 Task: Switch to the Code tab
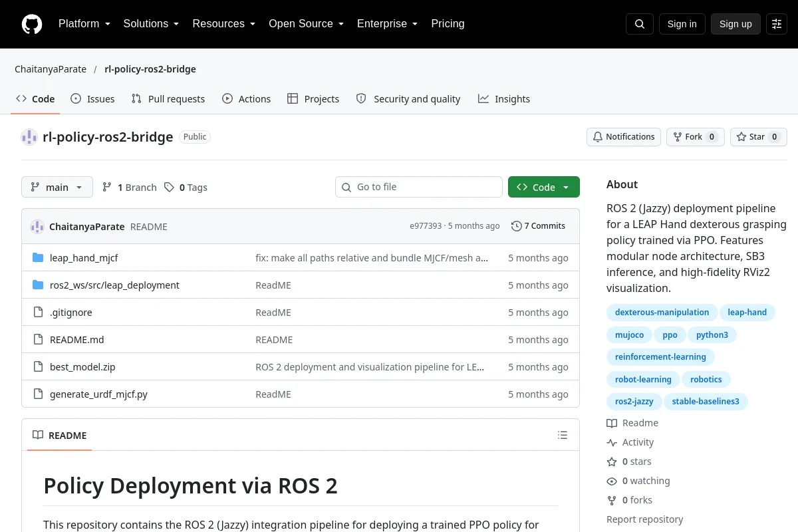35,99
